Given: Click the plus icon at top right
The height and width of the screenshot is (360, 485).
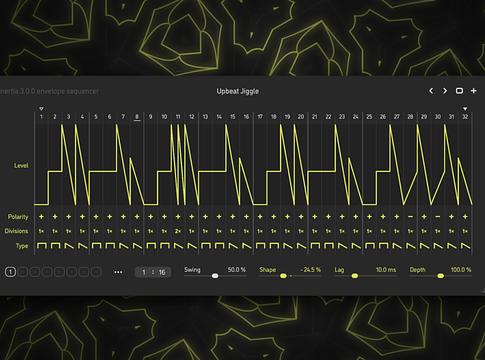Looking at the screenshot, I should click(473, 91).
